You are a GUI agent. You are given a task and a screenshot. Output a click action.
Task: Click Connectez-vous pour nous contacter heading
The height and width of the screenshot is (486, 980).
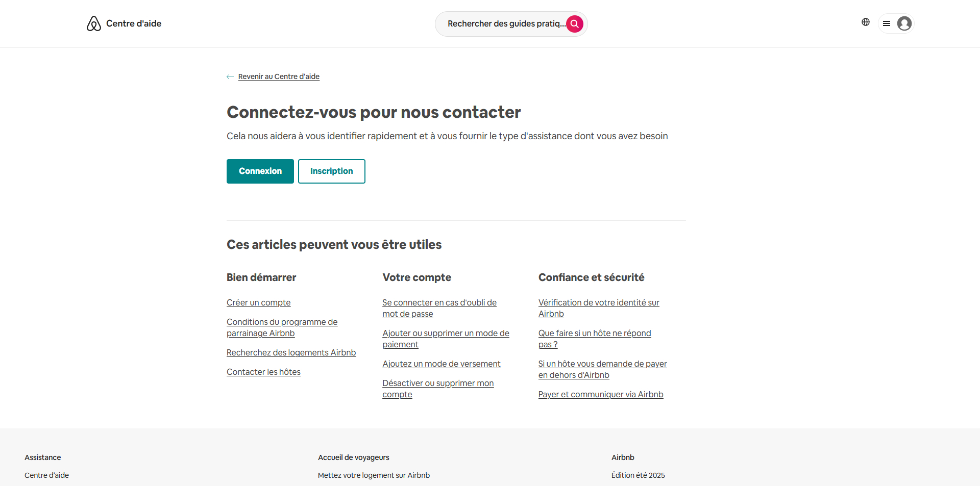coord(374,112)
